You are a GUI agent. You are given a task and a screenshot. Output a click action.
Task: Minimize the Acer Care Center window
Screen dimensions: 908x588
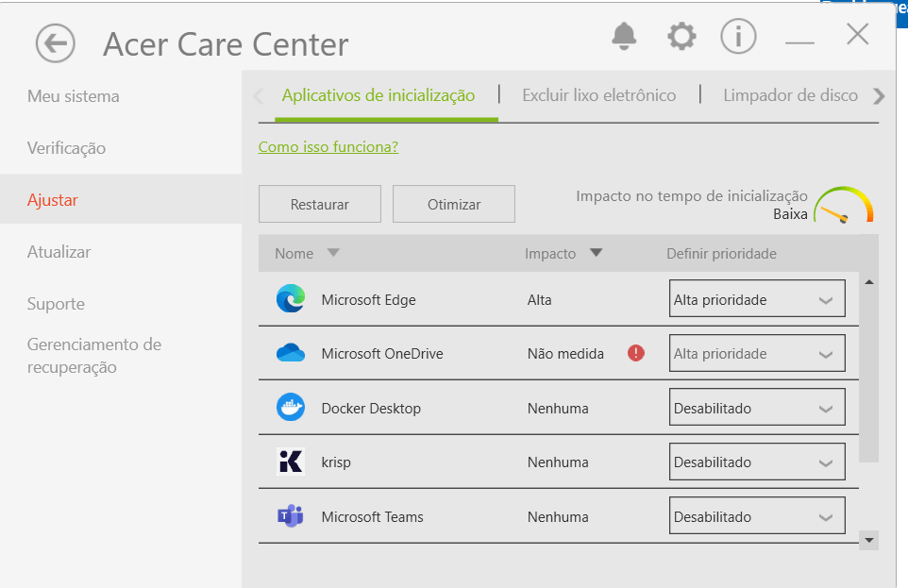[x=799, y=42]
